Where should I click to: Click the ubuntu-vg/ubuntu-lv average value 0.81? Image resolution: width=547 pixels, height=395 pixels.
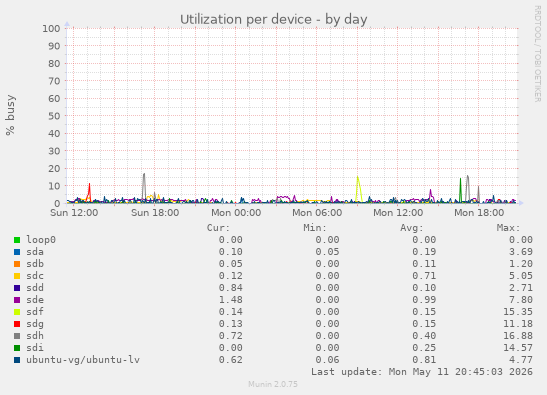(x=424, y=360)
